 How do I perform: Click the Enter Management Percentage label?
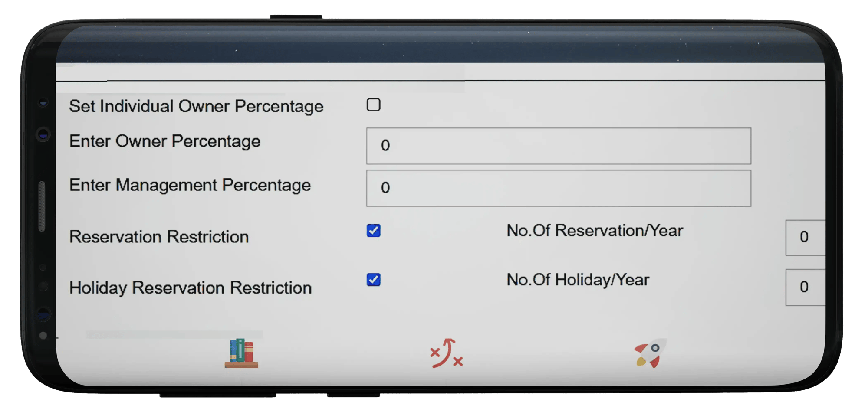pyautogui.click(x=190, y=185)
